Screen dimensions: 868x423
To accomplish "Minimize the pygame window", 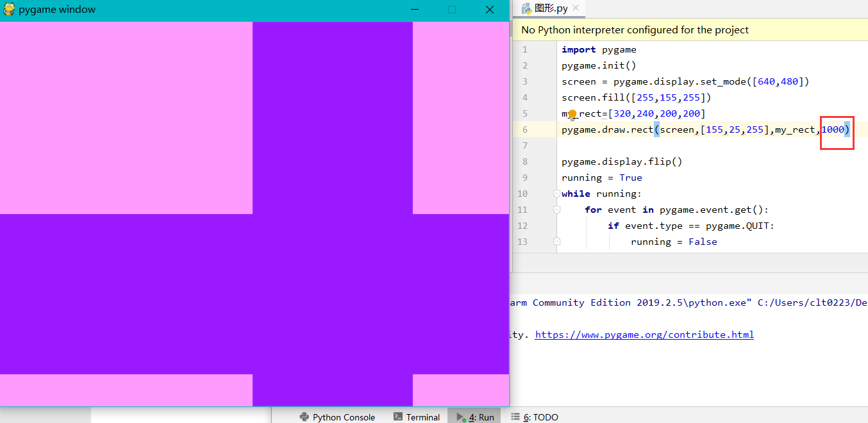I will point(415,10).
